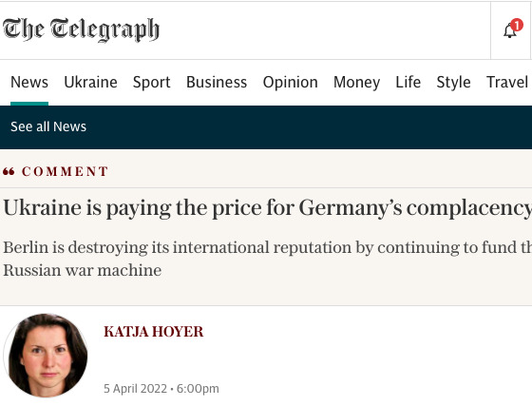Screen dimensions: 532x406
Task: Go to the Style section
Action: 454,82
